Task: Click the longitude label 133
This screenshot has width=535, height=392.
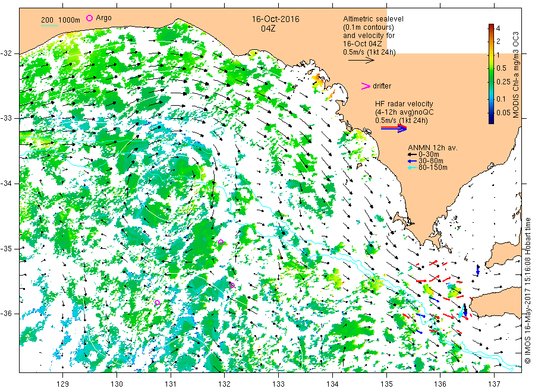Action: click(x=278, y=384)
